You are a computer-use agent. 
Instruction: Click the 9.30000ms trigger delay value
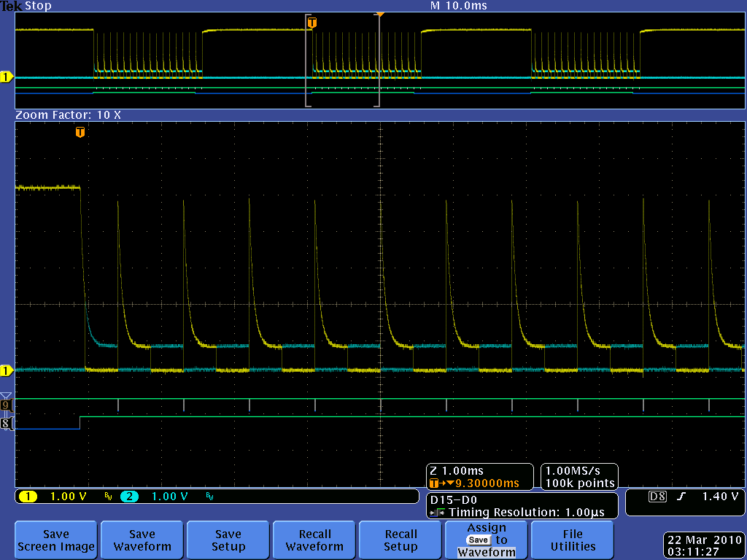click(x=487, y=484)
